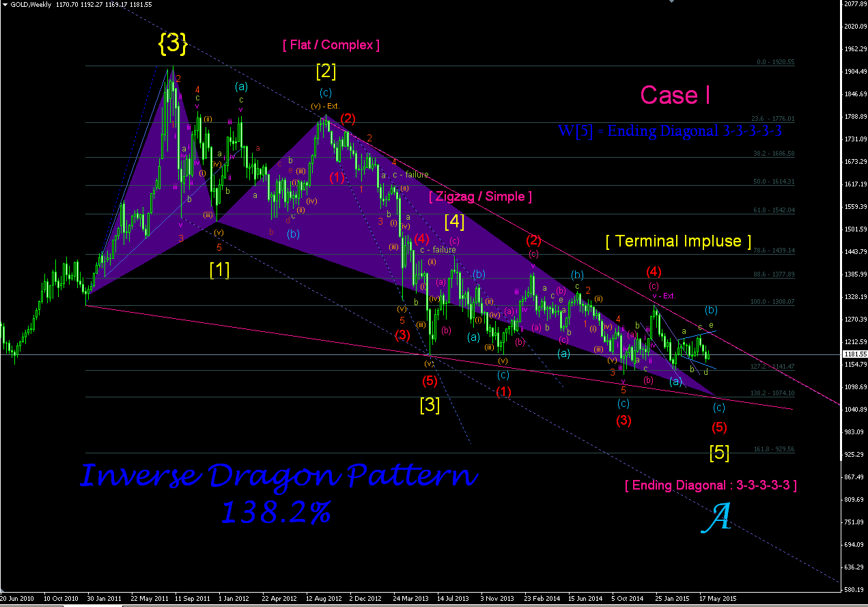Click 1962.29 on the price axis
Image resolution: width=868 pixels, height=607 pixels.
click(x=856, y=49)
